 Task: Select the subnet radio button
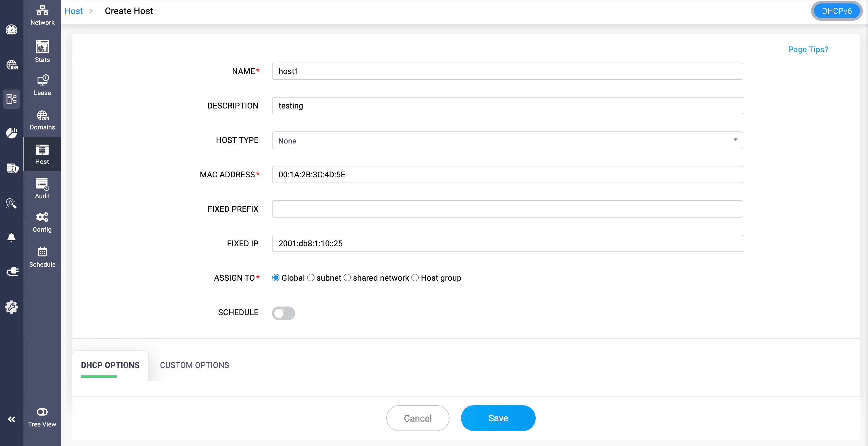pos(311,278)
